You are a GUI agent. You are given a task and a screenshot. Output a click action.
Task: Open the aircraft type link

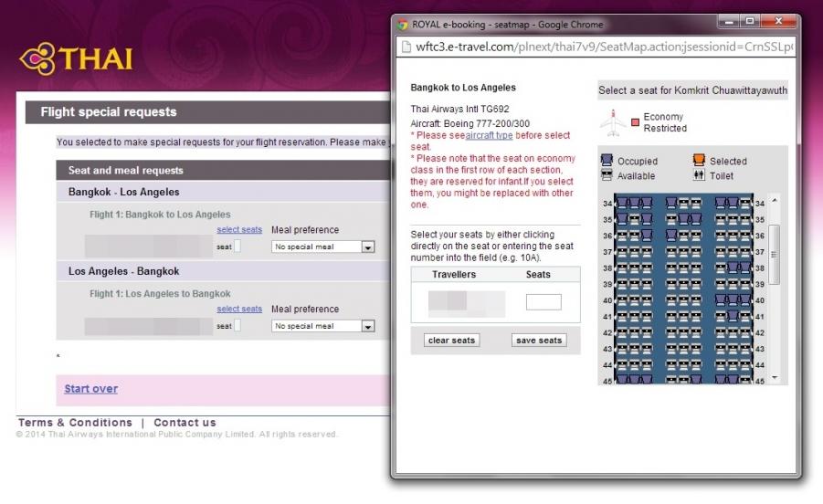(489, 135)
